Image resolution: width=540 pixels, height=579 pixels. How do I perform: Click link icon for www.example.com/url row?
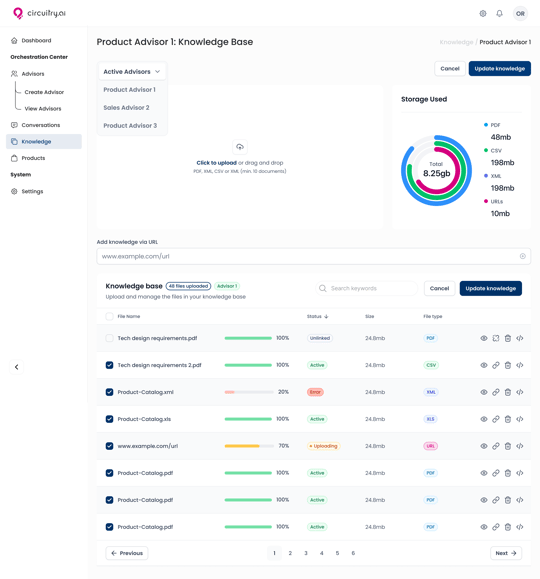click(496, 446)
